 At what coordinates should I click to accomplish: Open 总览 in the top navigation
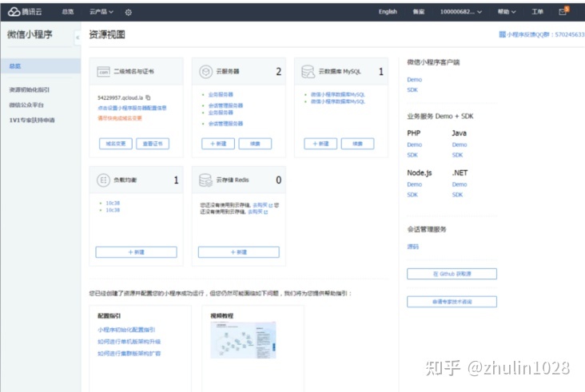pos(67,12)
